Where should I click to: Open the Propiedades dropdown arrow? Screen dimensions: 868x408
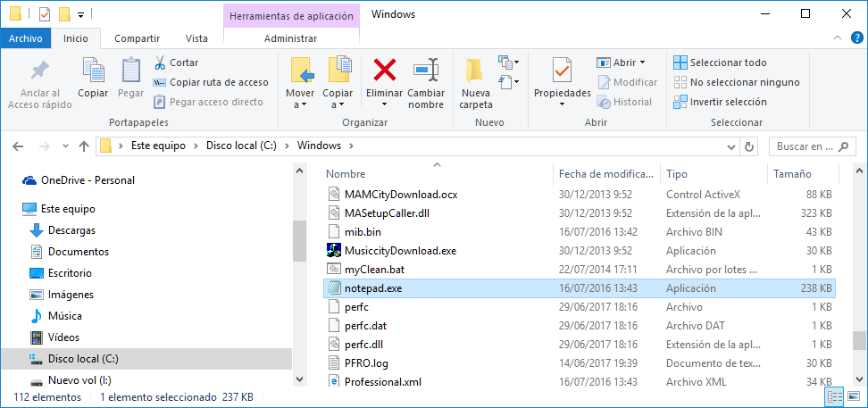(x=562, y=104)
